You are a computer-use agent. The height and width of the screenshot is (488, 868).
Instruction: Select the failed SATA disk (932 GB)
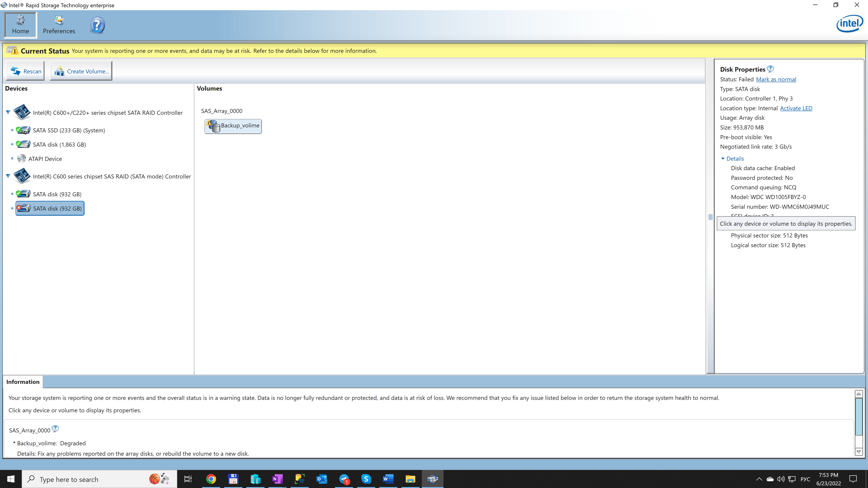(x=50, y=209)
